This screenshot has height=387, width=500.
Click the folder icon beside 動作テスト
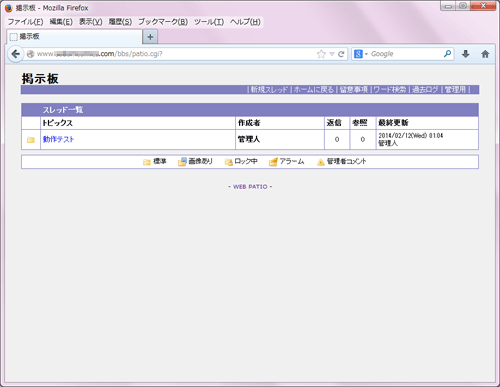tap(31, 140)
